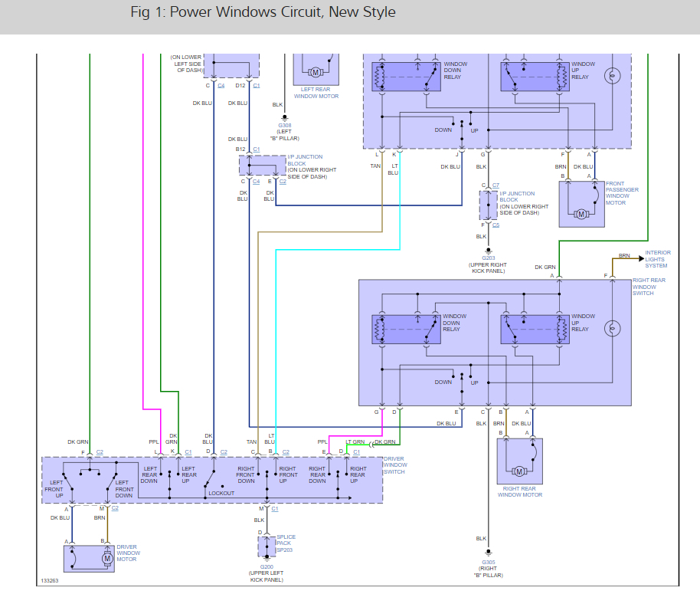Click the 'RIGHT REAR UP' switch label
This screenshot has width=700, height=604.
pos(358,475)
